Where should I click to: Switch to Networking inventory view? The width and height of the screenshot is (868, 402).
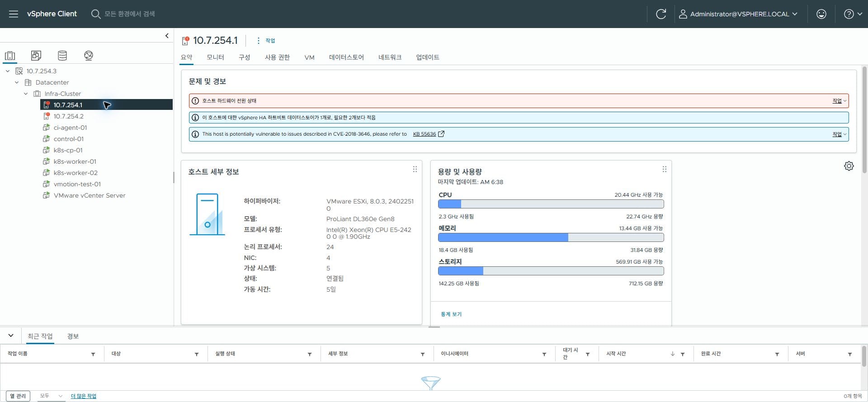(89, 56)
